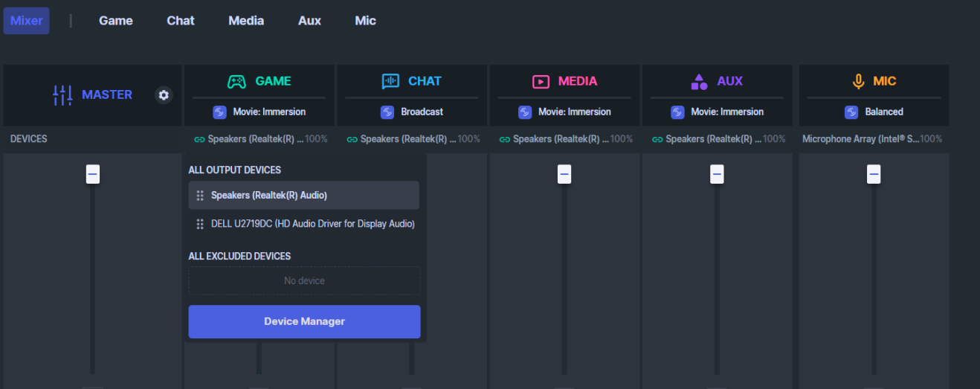Viewport: 980px width, 389px height.
Task: Click the AUX shapes icon
Action: tap(699, 81)
